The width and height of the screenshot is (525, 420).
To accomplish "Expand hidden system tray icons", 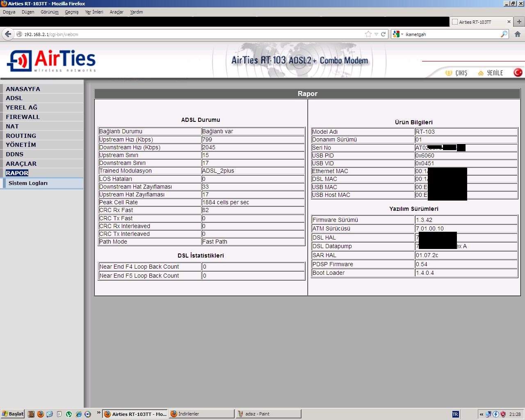I will click(x=482, y=414).
